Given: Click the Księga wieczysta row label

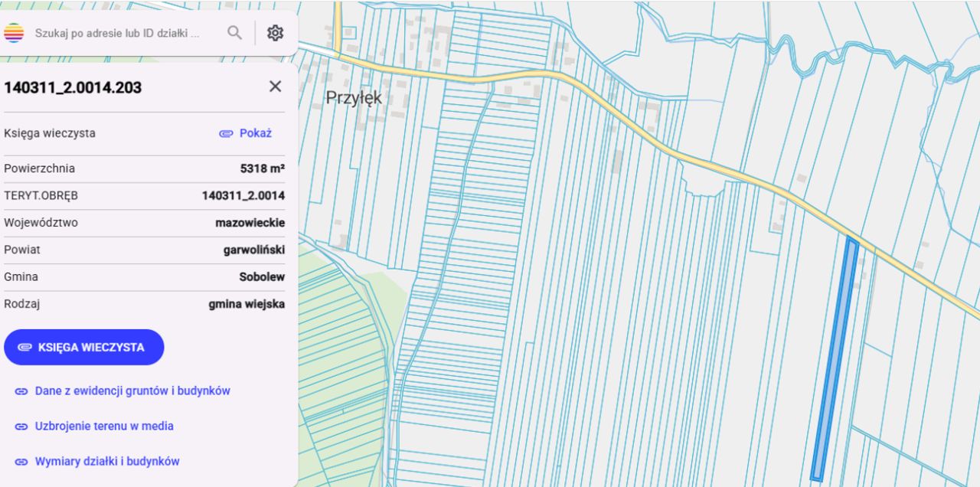Looking at the screenshot, I should (x=50, y=133).
